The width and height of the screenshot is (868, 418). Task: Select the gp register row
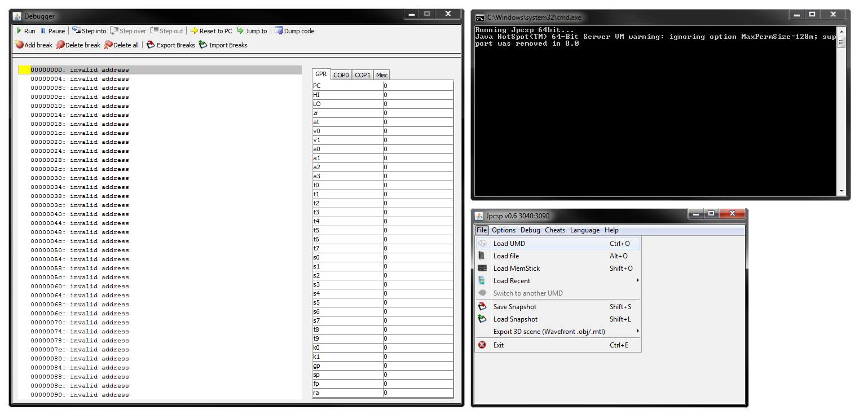383,366
